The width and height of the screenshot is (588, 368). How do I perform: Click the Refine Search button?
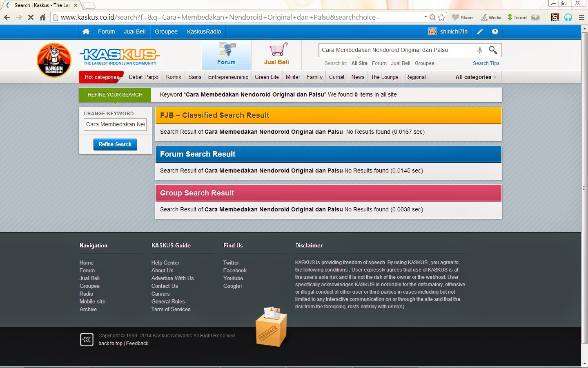[115, 144]
